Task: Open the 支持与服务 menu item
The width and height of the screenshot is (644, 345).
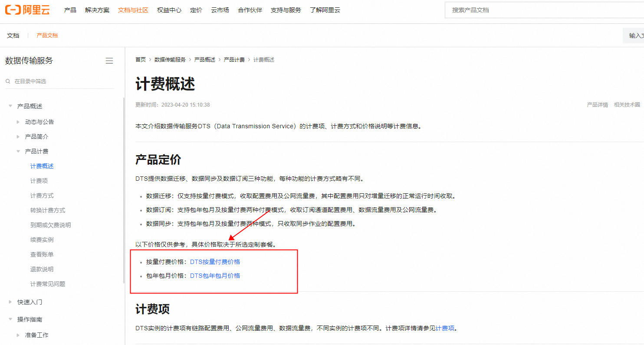Action: click(286, 10)
